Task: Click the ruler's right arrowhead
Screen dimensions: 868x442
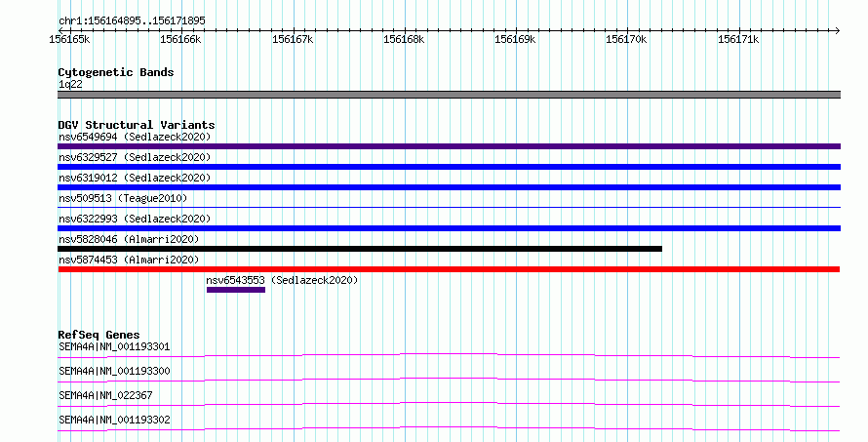Action: 838,30
